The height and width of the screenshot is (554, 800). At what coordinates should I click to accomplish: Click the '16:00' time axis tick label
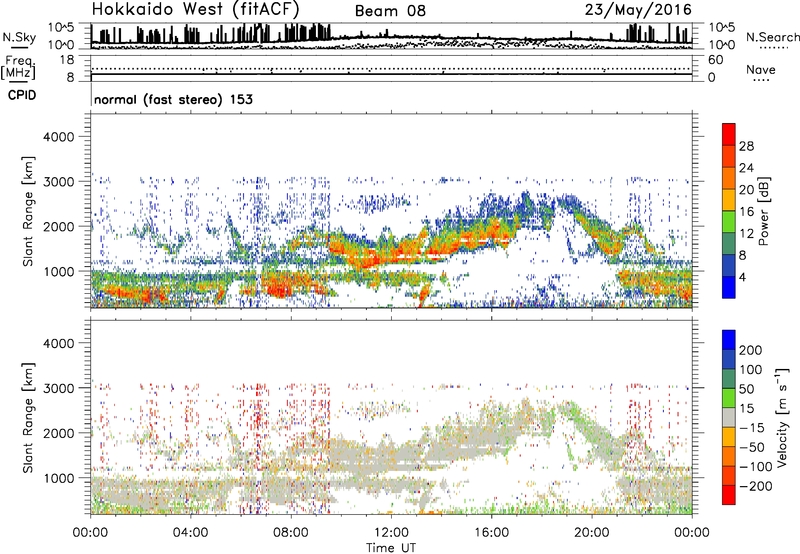pyautogui.click(x=491, y=533)
